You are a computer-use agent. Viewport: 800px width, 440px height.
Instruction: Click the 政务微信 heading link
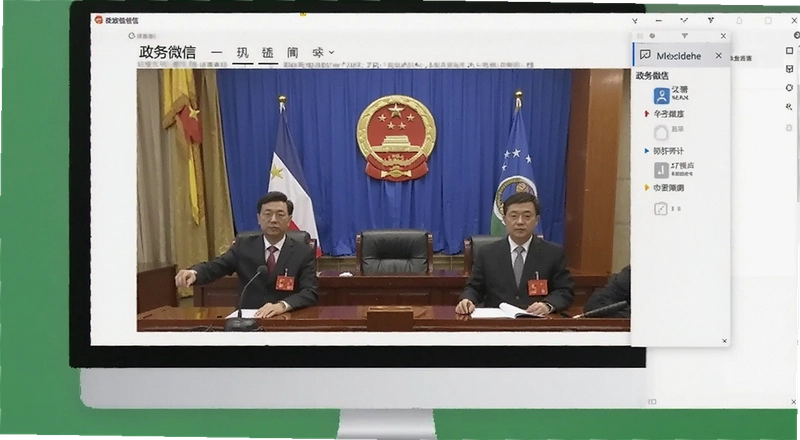pyautogui.click(x=167, y=52)
